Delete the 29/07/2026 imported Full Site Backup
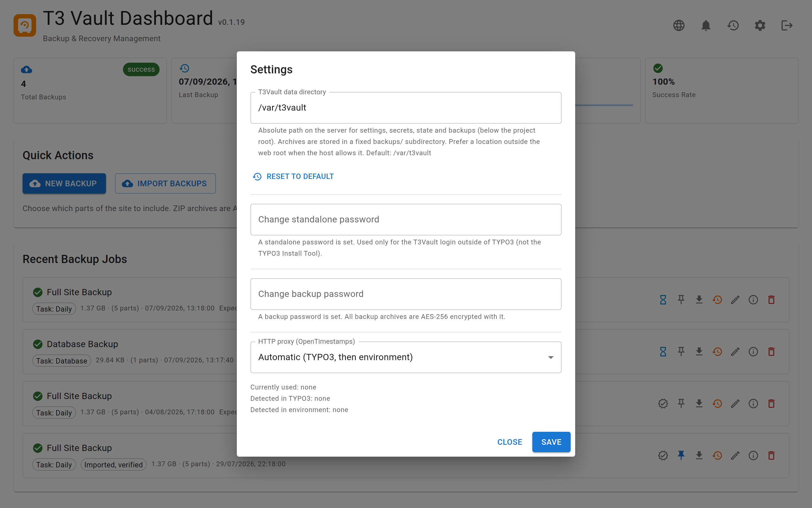This screenshot has height=508, width=812. (x=771, y=456)
